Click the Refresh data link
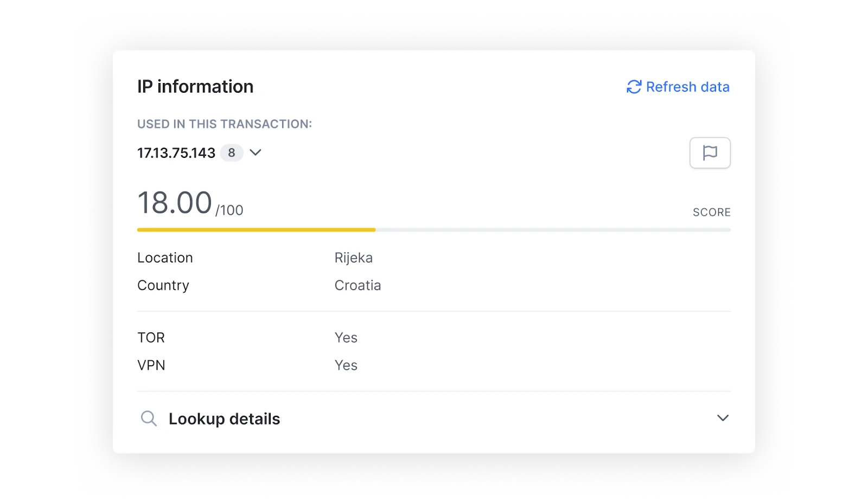 click(678, 87)
